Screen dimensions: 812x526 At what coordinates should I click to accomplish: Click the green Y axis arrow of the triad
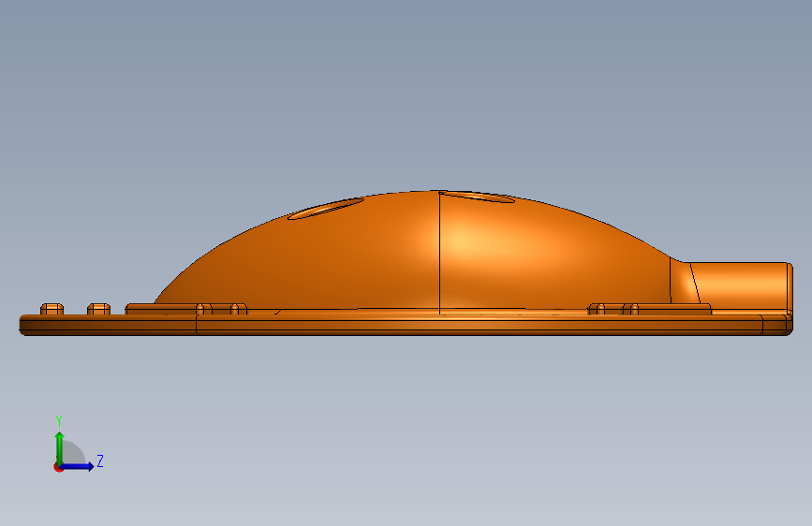60,448
